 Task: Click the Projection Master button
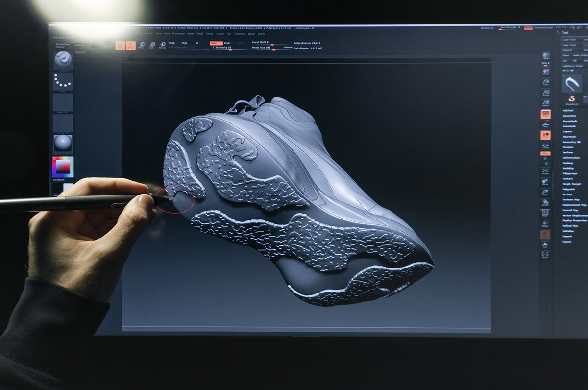click(62, 45)
